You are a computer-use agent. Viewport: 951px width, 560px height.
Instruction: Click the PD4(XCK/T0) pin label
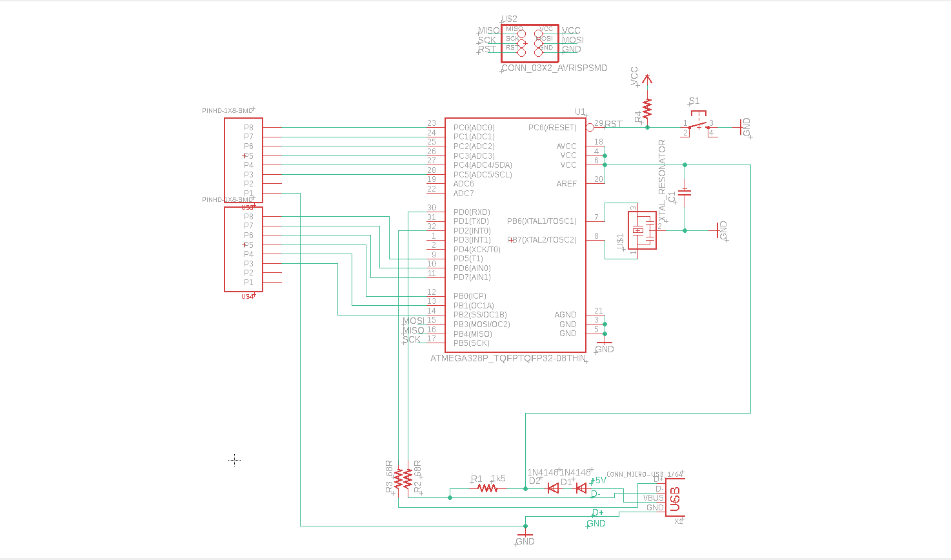pos(477,250)
